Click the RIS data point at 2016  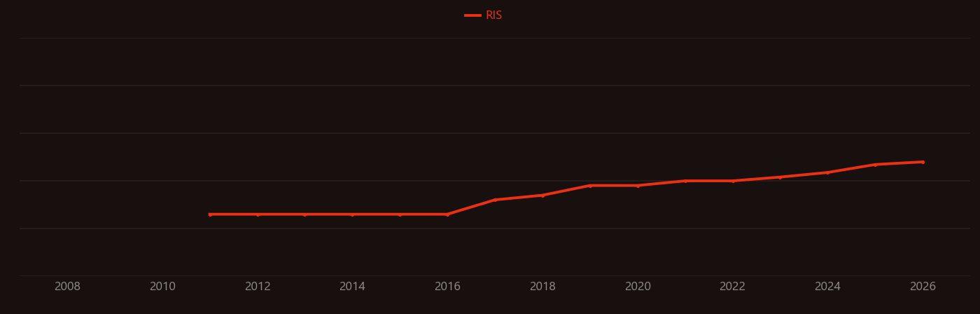coord(447,214)
